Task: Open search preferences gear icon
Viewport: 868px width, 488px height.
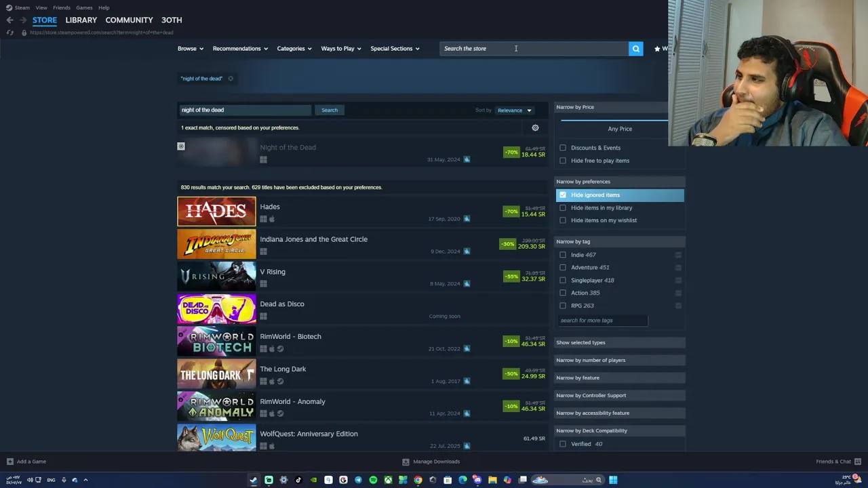Action: (535, 127)
